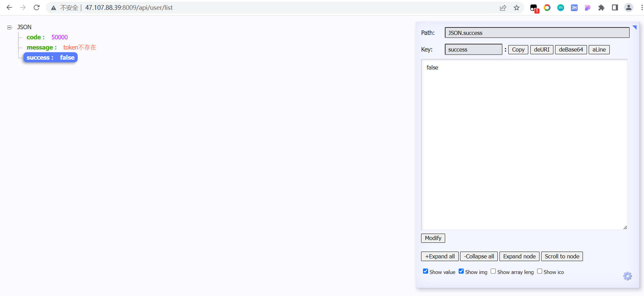The image size is (644, 296).
Task: Select the message node in tree
Action: click(42, 47)
